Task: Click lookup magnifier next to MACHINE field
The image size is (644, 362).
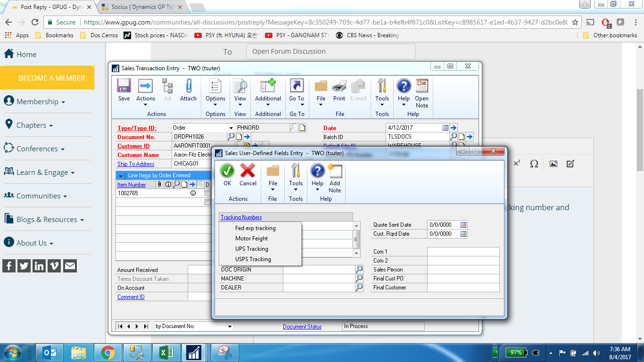Action: [x=359, y=279]
